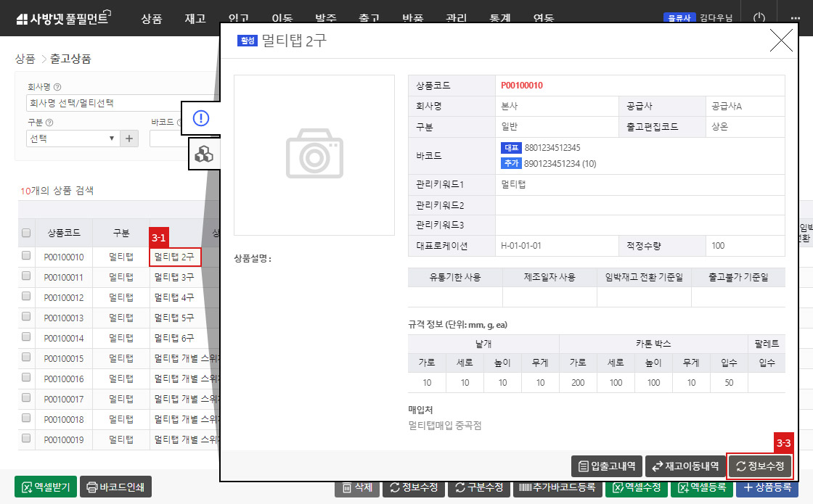
Task: Click the 바코드인쇄 printer icon button
Action: (115, 487)
